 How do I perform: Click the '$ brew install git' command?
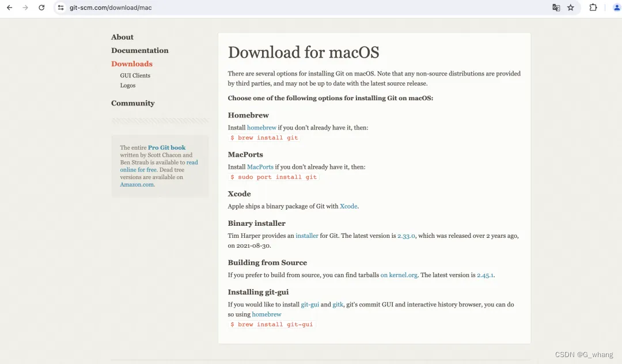pos(264,138)
